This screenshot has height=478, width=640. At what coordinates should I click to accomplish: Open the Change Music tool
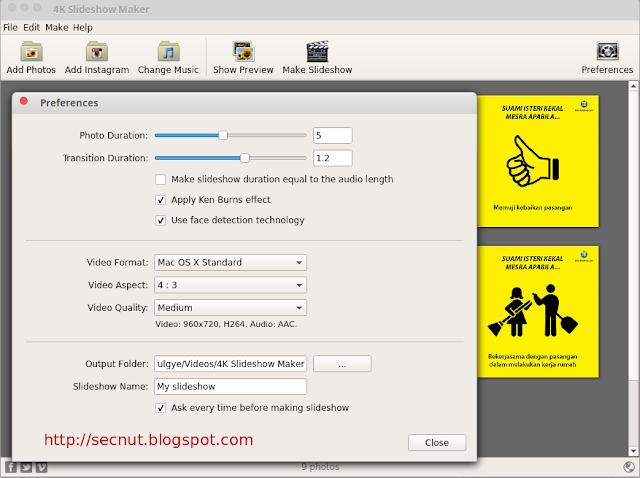point(168,57)
